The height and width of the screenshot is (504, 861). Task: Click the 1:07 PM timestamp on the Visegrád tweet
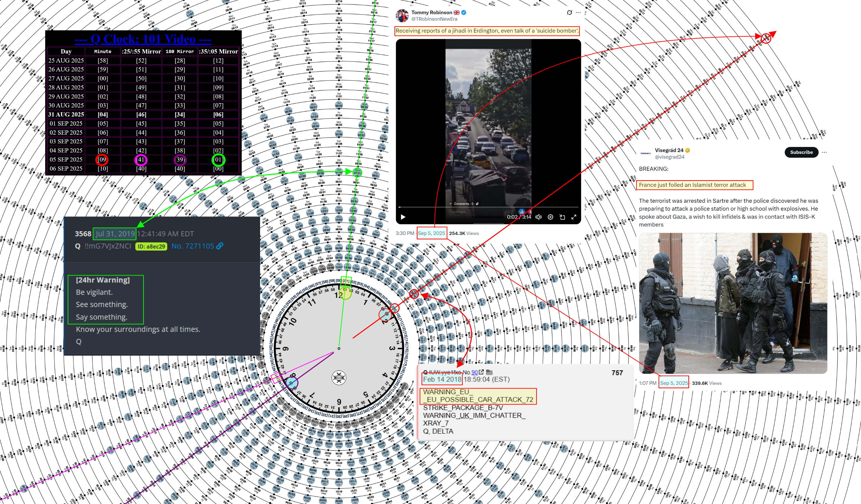coord(648,383)
